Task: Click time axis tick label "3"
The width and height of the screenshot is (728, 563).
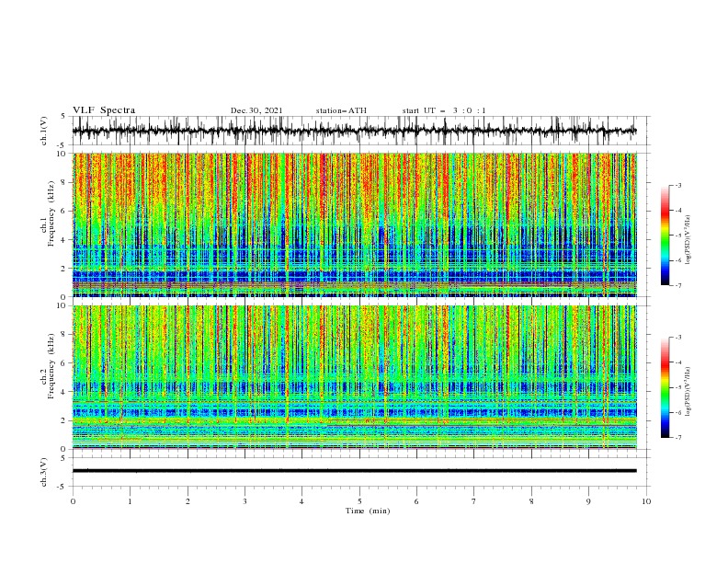Action: pyautogui.click(x=245, y=501)
